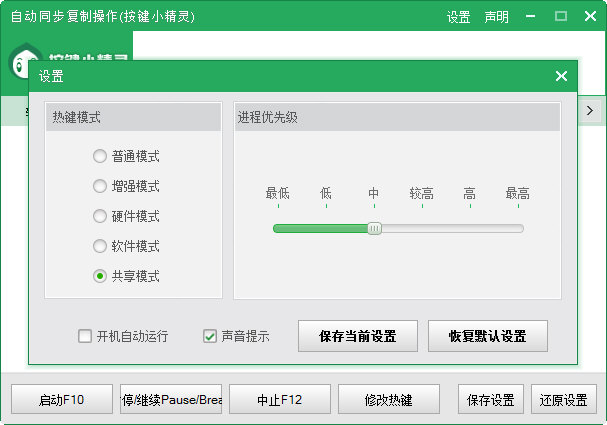This screenshot has height=425, width=607.
Task: Click the 启动F10 button
Action: tap(62, 399)
